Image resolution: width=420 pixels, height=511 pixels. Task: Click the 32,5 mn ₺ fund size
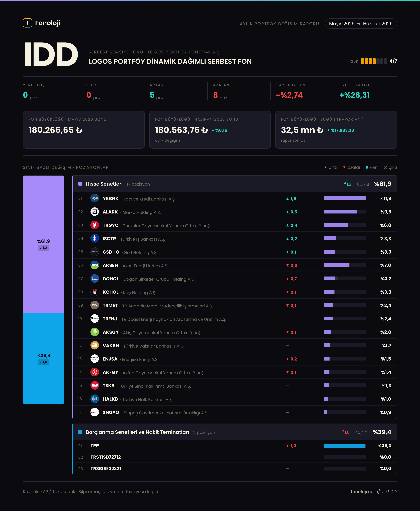tap(302, 130)
